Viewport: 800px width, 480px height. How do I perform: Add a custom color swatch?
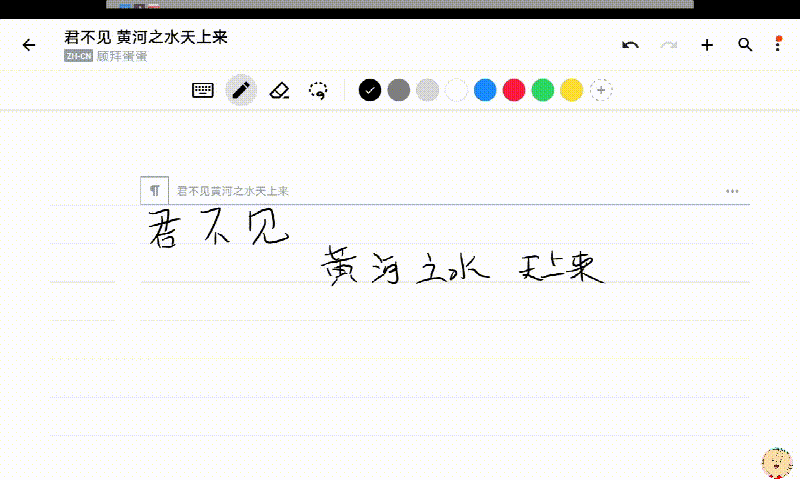601,90
